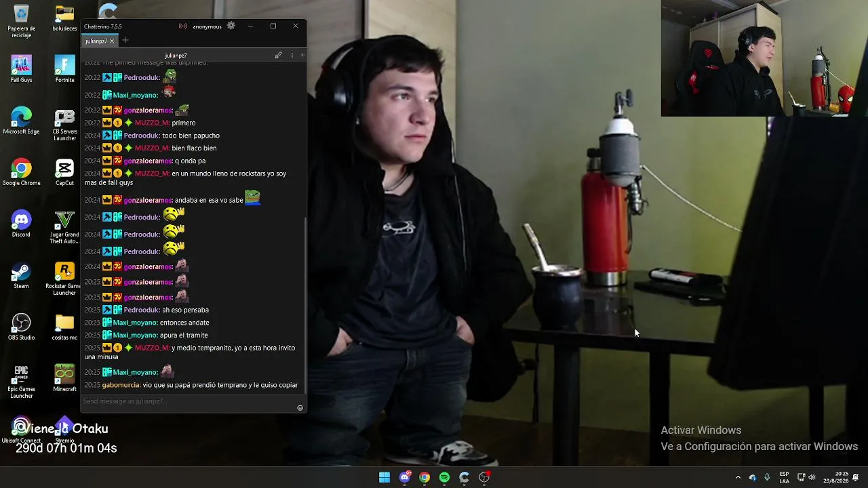Close the julianpz7 tab
Viewport: 868px width, 488px height.
pyautogui.click(x=112, y=41)
